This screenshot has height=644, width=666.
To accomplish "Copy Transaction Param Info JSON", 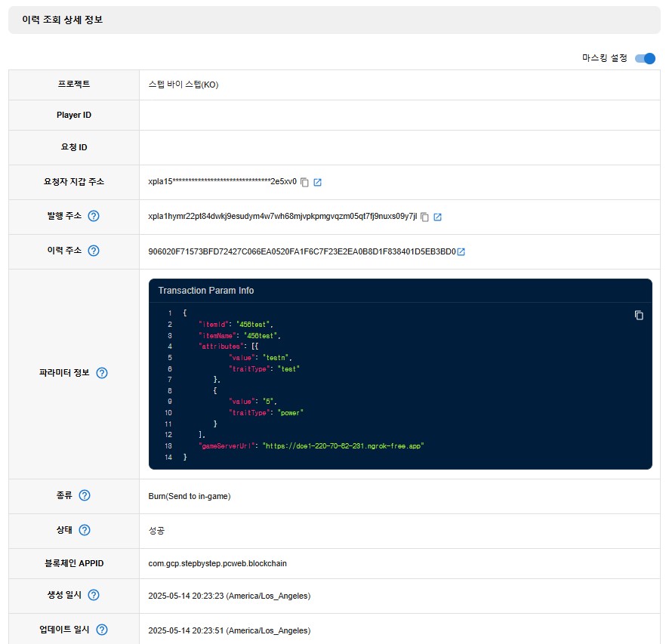I will tap(639, 315).
